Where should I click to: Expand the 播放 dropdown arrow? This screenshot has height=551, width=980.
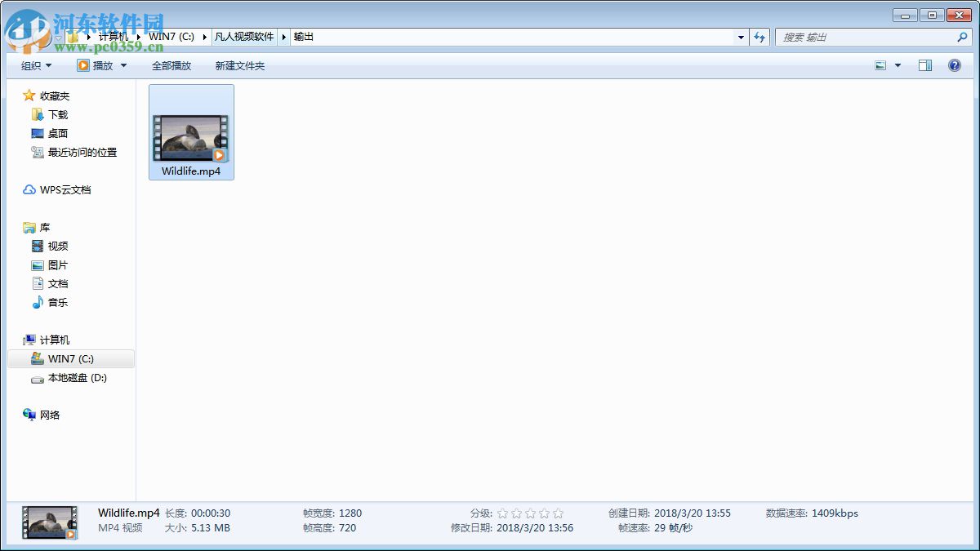pyautogui.click(x=124, y=66)
